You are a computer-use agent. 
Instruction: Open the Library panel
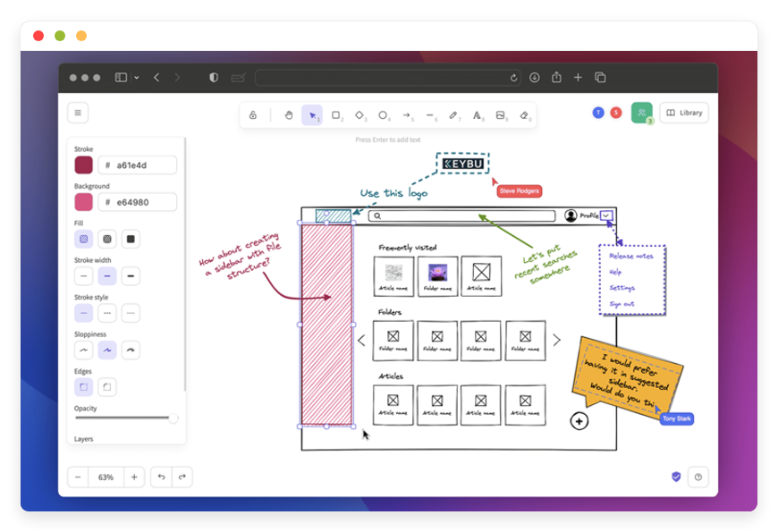pyautogui.click(x=684, y=113)
